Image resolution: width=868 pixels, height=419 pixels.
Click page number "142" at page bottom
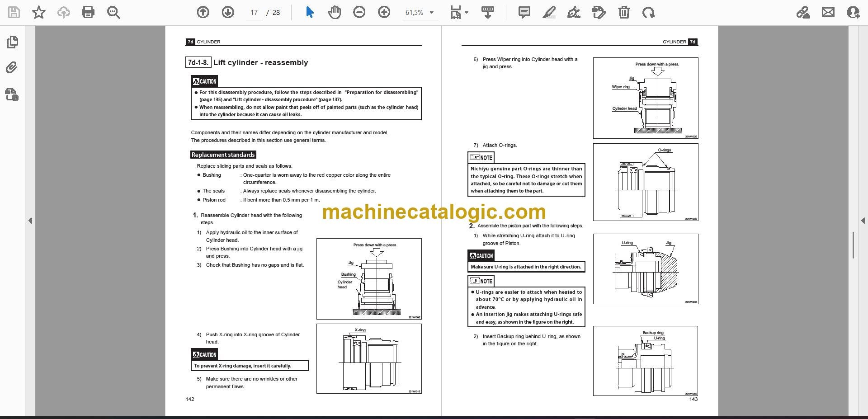(x=190, y=399)
